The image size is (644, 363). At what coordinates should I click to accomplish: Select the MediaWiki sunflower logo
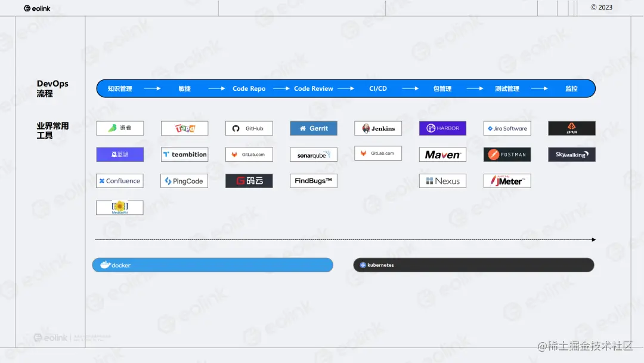[x=119, y=207]
